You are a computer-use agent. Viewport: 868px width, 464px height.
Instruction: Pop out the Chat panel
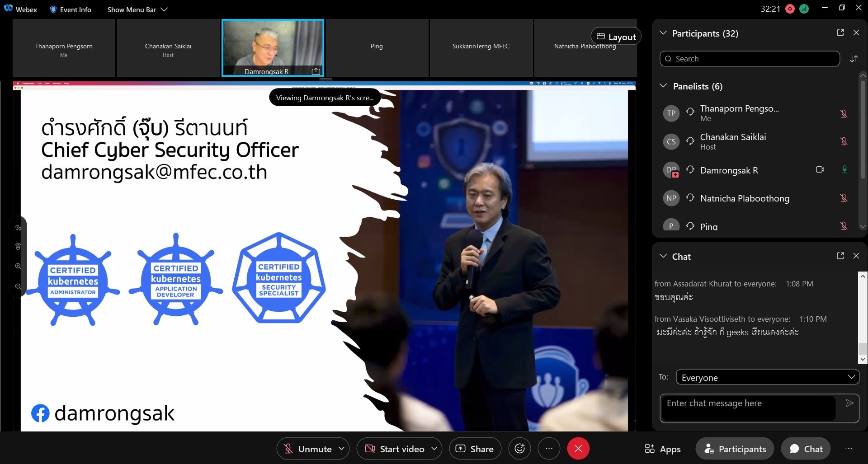(840, 256)
